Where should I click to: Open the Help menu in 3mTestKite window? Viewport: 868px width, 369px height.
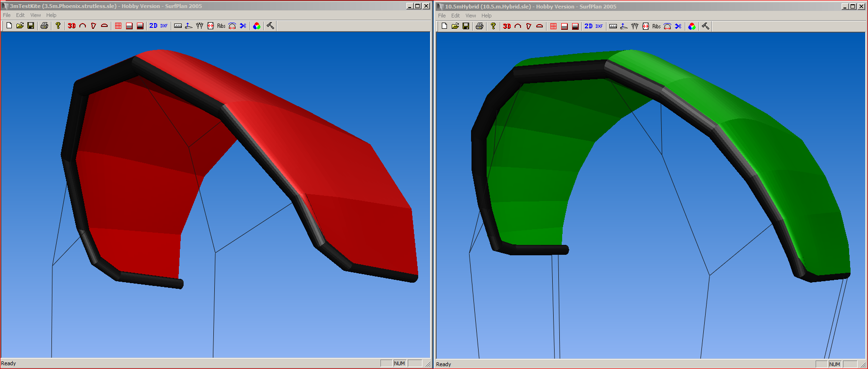[51, 15]
